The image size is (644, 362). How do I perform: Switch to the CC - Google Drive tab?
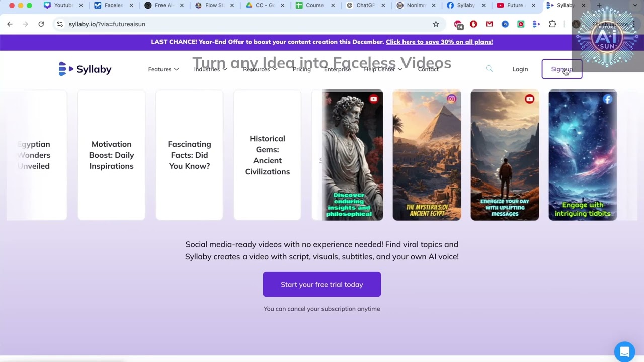tap(264, 6)
